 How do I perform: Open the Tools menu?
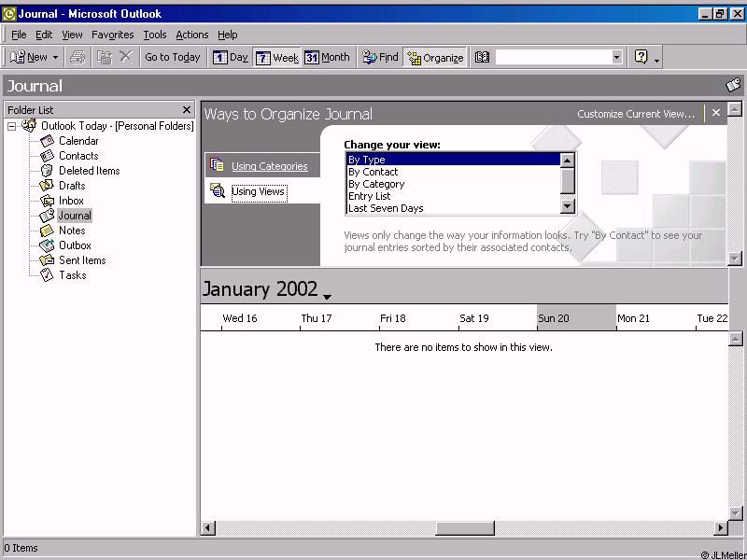pyautogui.click(x=155, y=35)
